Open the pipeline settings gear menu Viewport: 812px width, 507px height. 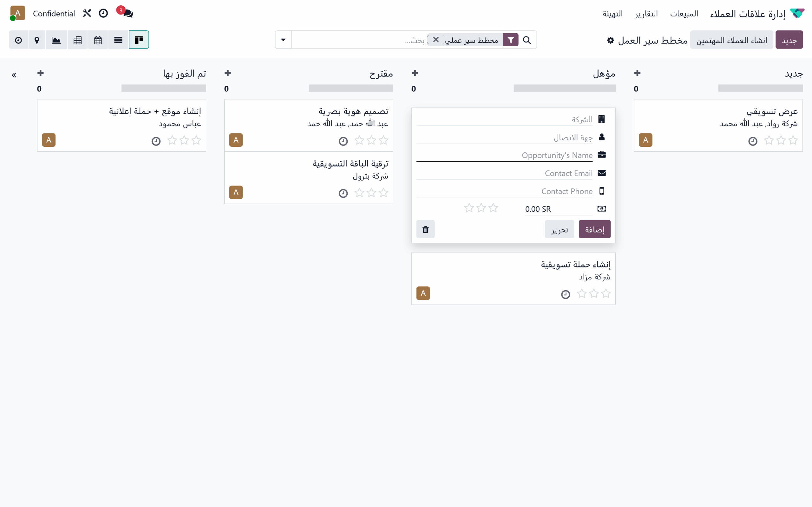(610, 40)
